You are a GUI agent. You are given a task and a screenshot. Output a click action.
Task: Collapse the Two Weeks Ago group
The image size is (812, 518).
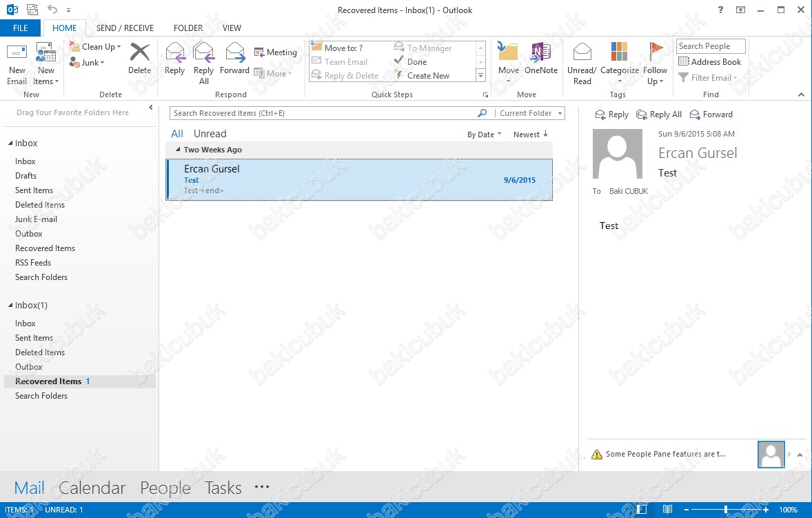[178, 149]
